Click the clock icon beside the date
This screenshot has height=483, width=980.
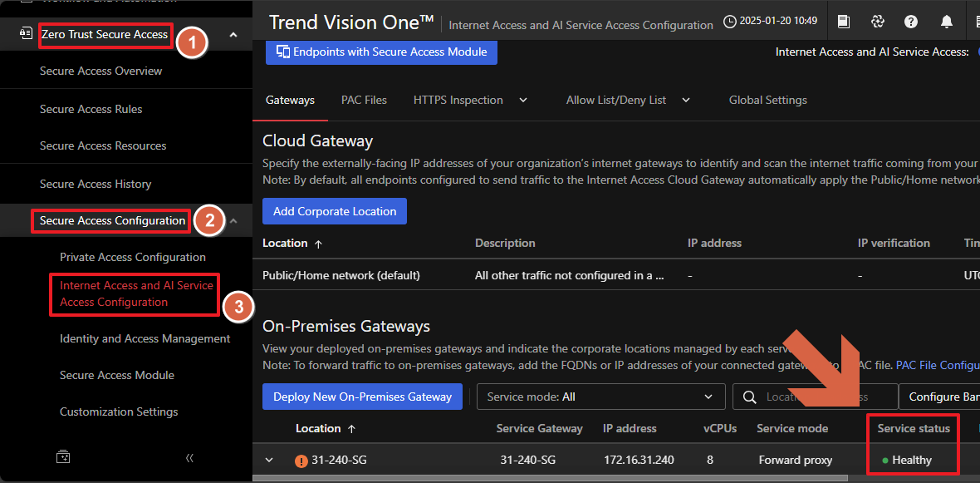click(x=730, y=21)
